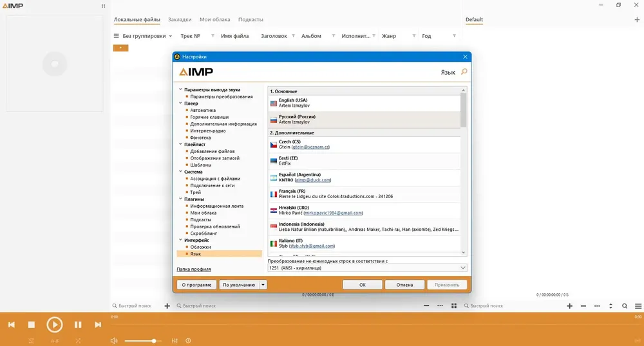Open the По умолчанию button dropdown arrow
This screenshot has width=644, height=346.
tap(263, 285)
